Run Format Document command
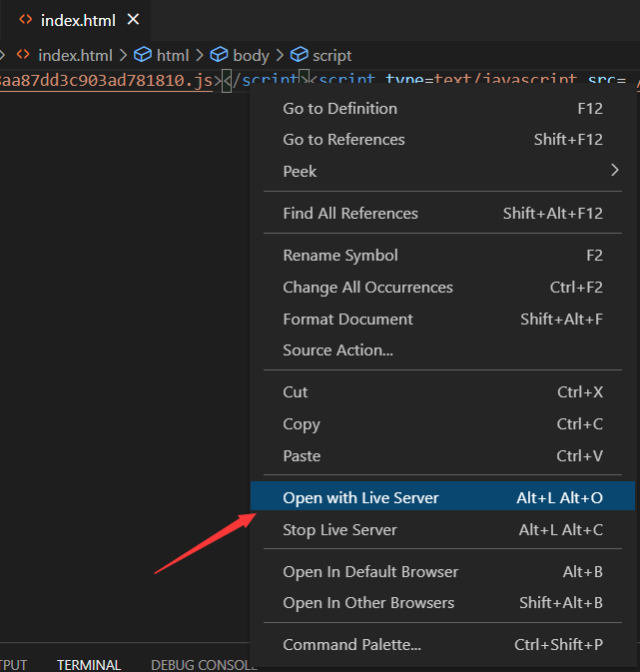 click(347, 319)
